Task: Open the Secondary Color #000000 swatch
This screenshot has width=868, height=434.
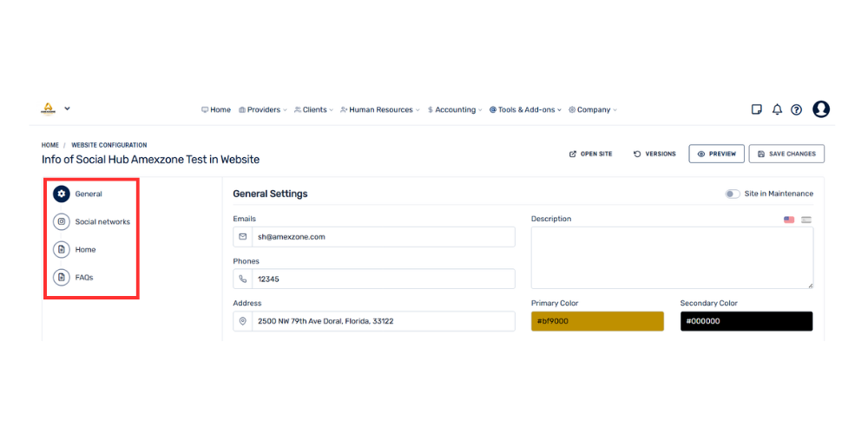Action: 746,321
